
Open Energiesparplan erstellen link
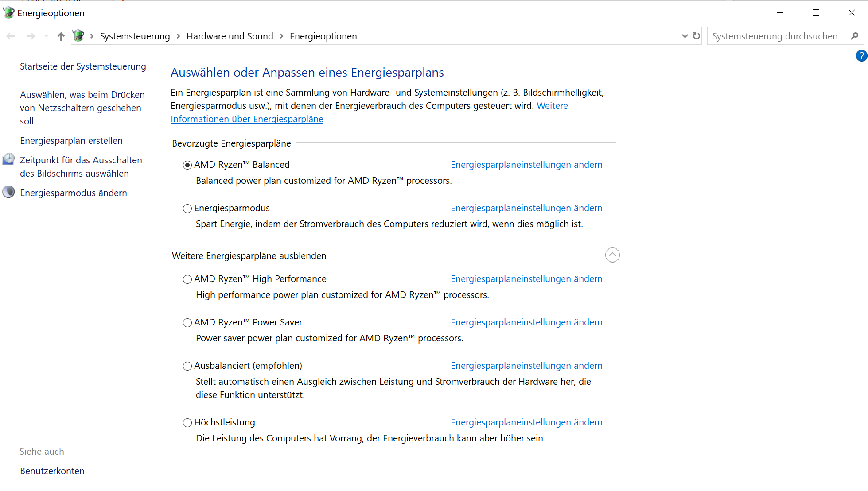[71, 141]
